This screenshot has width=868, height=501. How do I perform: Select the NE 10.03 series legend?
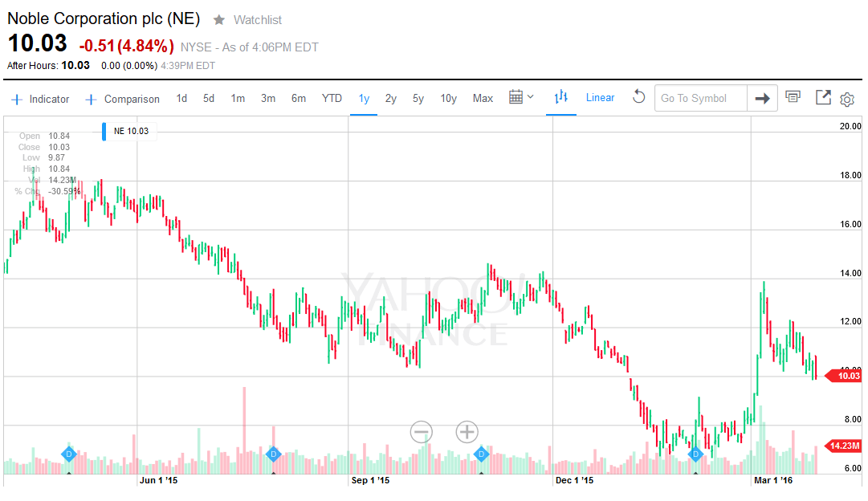pyautogui.click(x=129, y=131)
